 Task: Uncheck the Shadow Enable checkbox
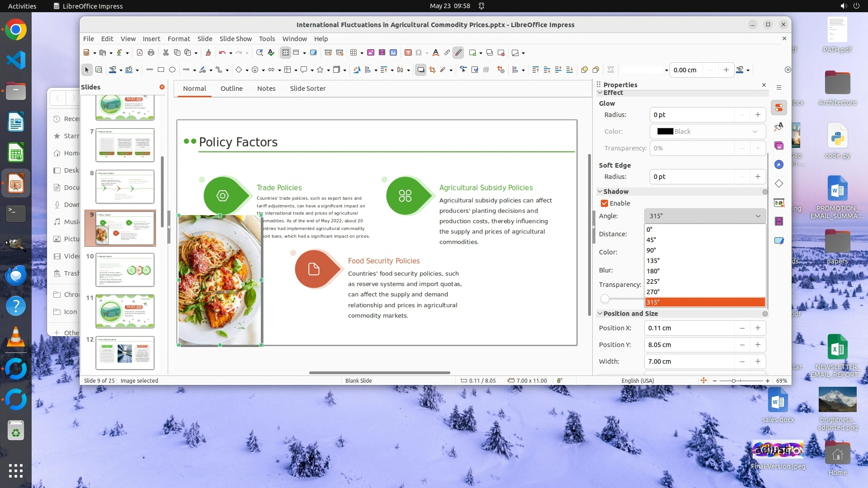tap(604, 203)
